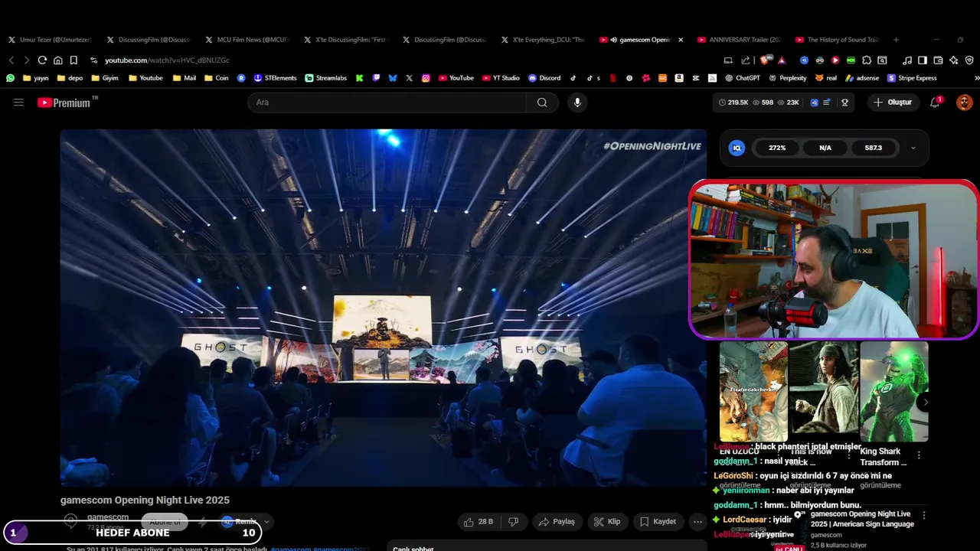Open the ChatGPT bookmark
Screen dimensions: 980x551
coord(742,78)
